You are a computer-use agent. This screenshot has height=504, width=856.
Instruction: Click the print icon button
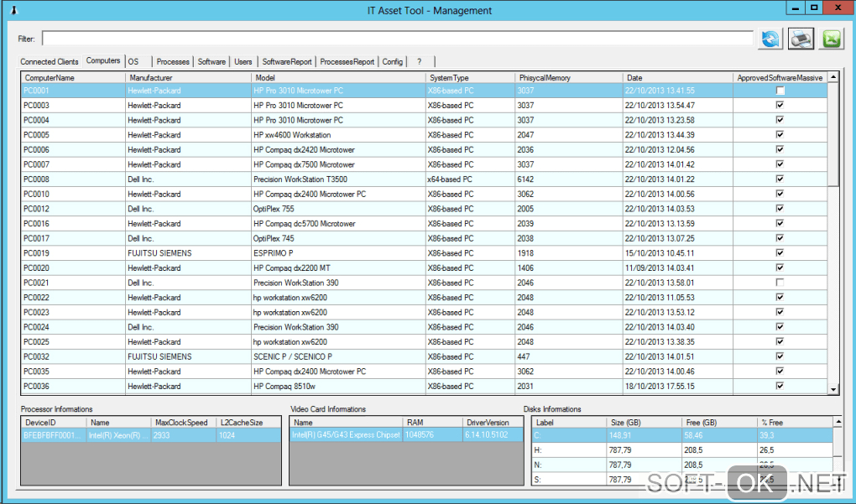click(x=801, y=38)
